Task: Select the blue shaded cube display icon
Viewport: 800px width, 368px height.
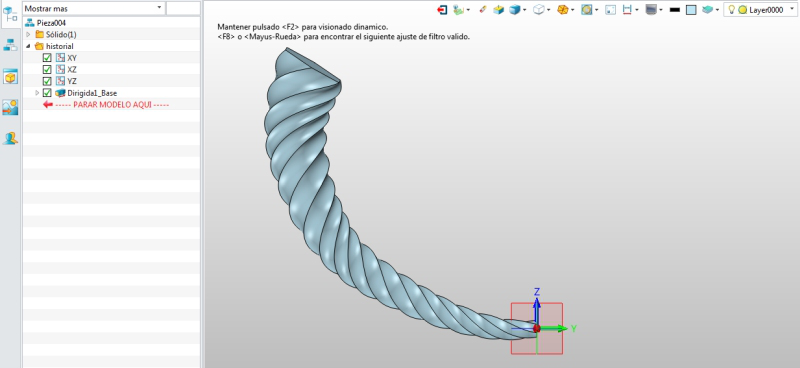Action: pyautogui.click(x=515, y=10)
